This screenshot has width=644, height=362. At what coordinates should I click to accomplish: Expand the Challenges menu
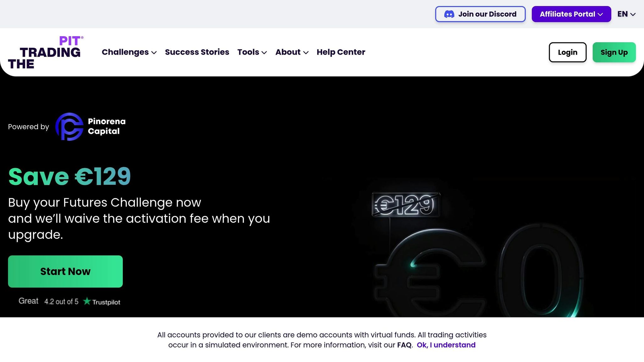click(x=129, y=52)
